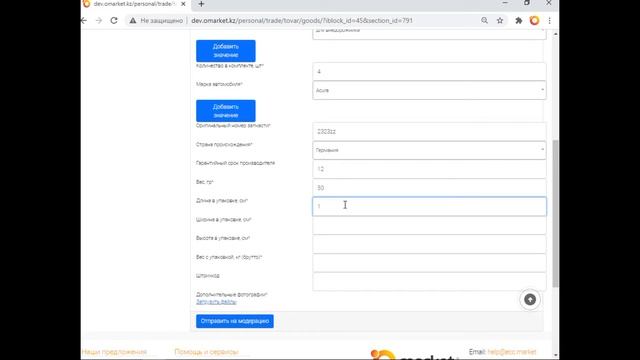Screen dimensions: 640x360
Task: Click the Страна происхождения field label
Action: point(224,144)
